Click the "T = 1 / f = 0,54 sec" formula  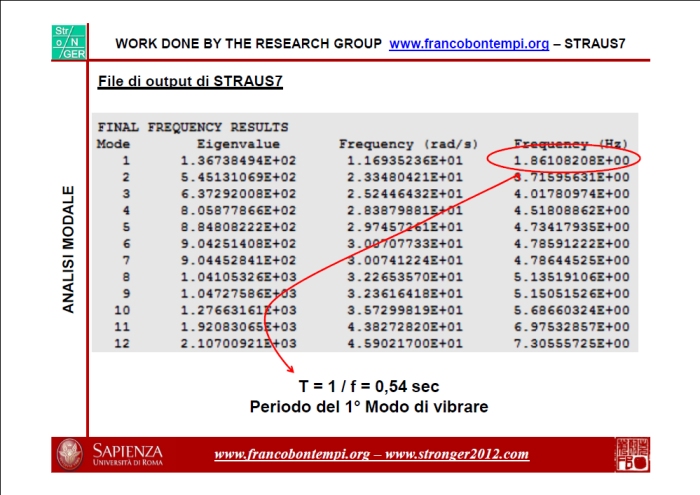(369, 385)
